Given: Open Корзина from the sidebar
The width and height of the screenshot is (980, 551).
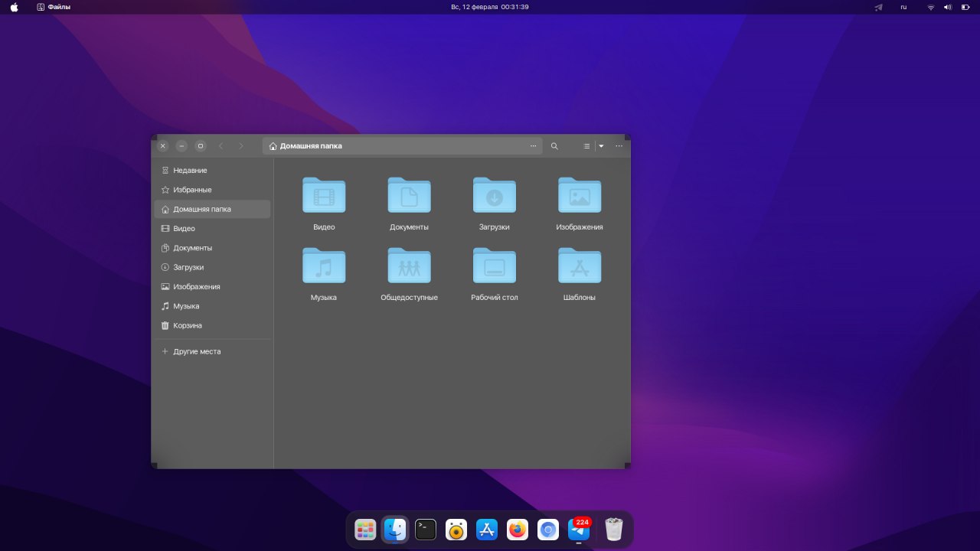Looking at the screenshot, I should point(188,325).
